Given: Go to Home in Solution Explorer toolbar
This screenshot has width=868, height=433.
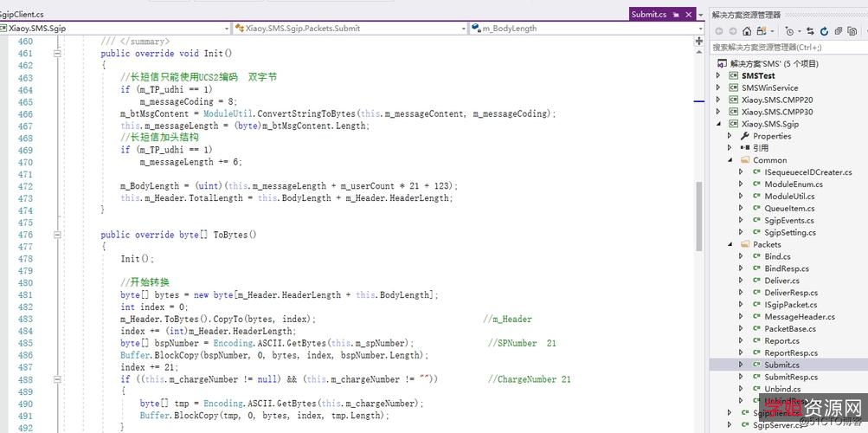Looking at the screenshot, I should point(747,31).
